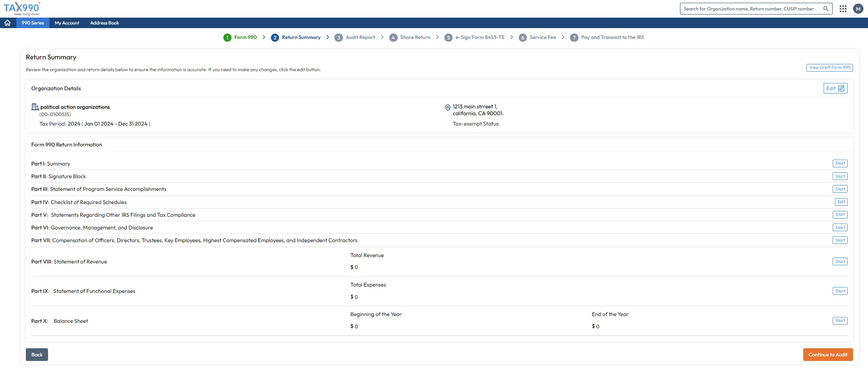Click the Tax Period 2024 text
This screenshot has width=868, height=380.
[95, 124]
